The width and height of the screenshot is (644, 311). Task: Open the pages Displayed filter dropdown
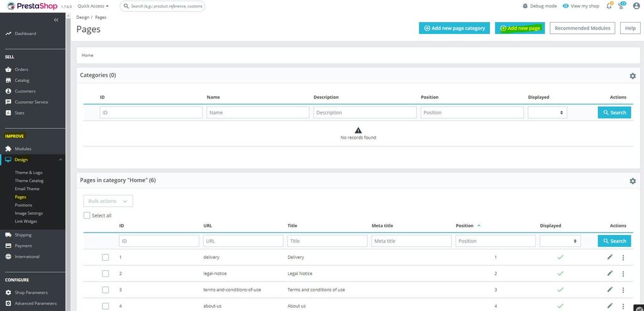[x=560, y=241]
